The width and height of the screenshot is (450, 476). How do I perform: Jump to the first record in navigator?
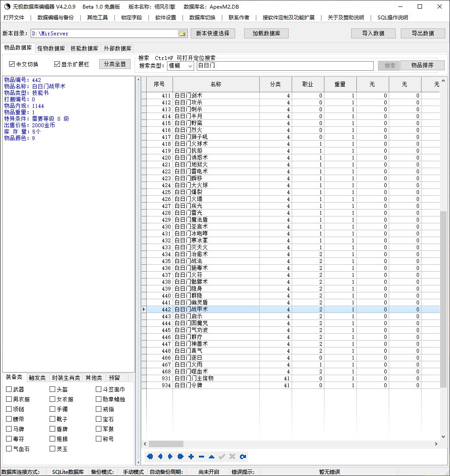(x=150, y=457)
